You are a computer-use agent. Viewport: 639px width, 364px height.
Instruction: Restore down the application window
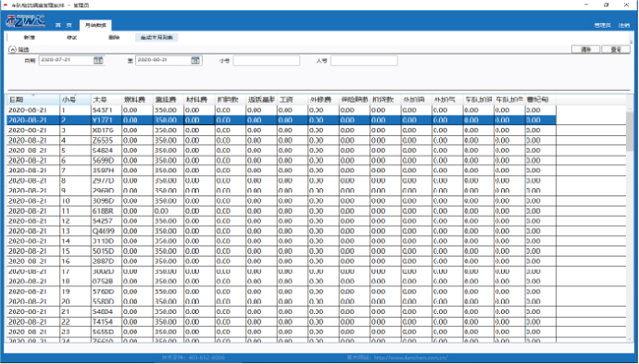(x=607, y=5)
